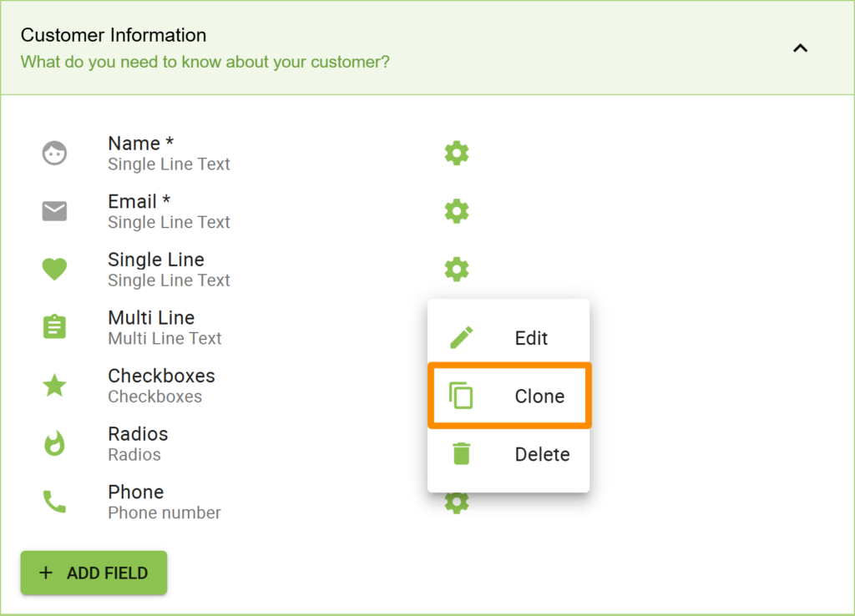This screenshot has width=855, height=616.
Task: Click the ADD FIELD button
Action: pyautogui.click(x=94, y=573)
